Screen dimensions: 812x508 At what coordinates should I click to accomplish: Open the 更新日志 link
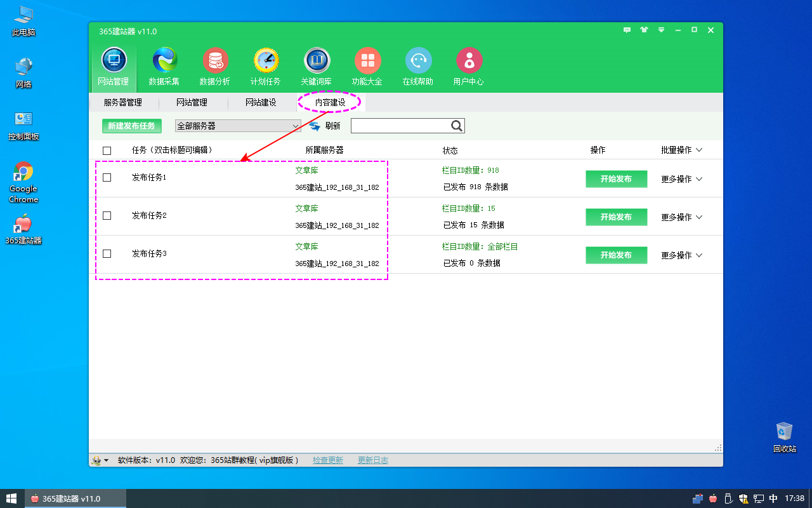tap(373, 460)
